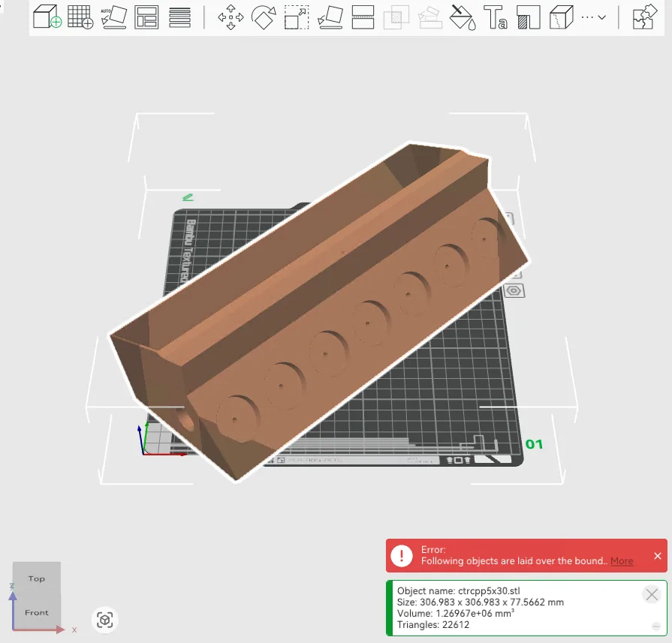Run Auto orient on the model
This screenshot has height=643, width=672.
click(x=113, y=17)
